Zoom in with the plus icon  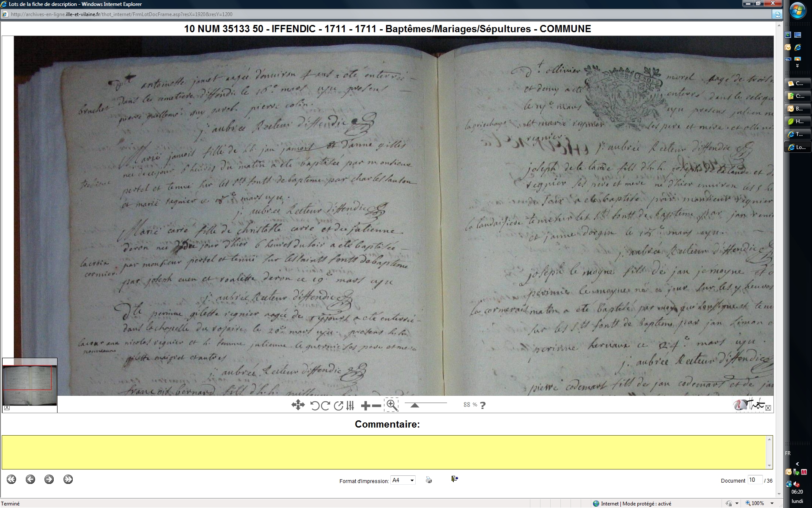(x=365, y=406)
